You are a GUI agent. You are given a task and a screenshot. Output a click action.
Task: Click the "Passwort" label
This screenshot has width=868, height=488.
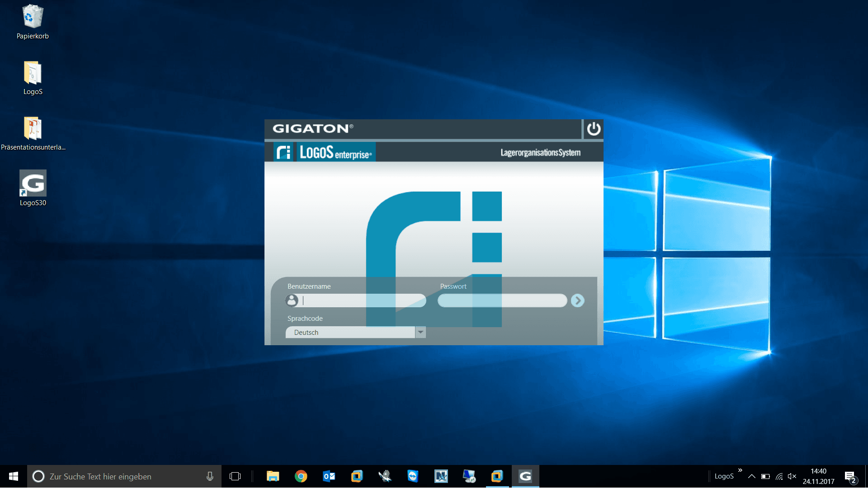(453, 286)
